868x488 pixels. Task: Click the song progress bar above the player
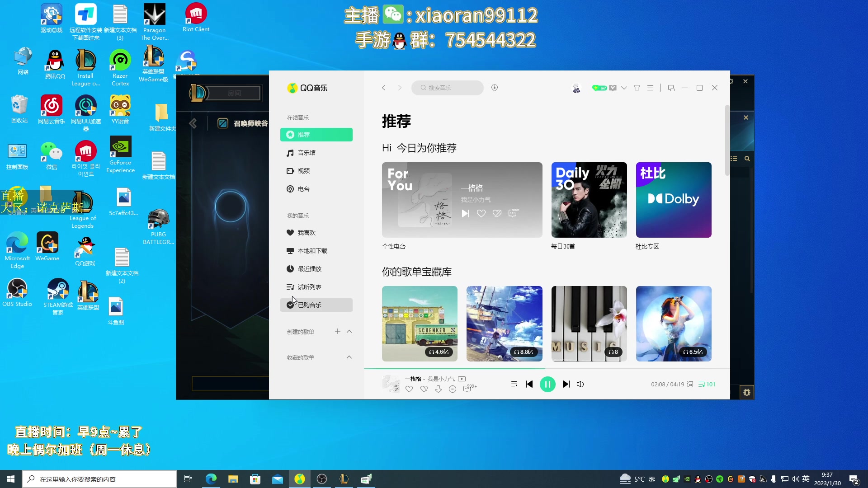point(547,369)
